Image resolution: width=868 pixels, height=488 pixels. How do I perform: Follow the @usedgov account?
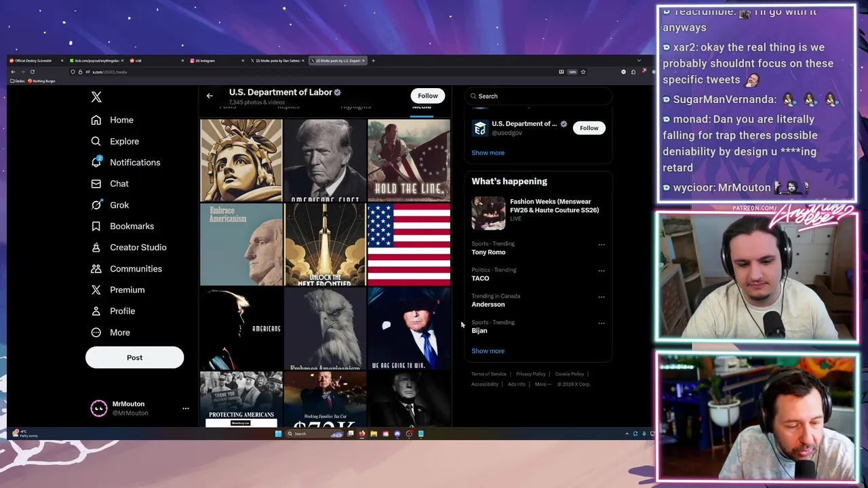589,128
